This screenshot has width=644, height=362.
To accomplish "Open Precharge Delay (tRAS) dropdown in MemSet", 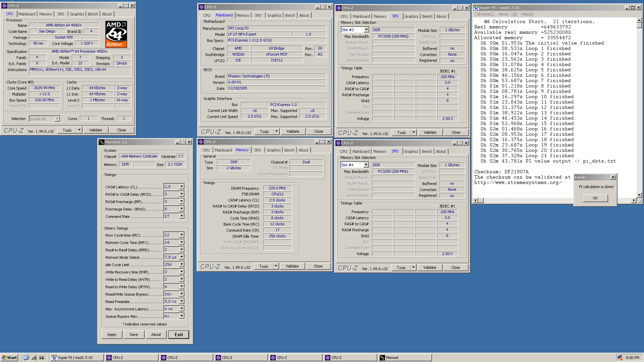I will tap(181, 209).
